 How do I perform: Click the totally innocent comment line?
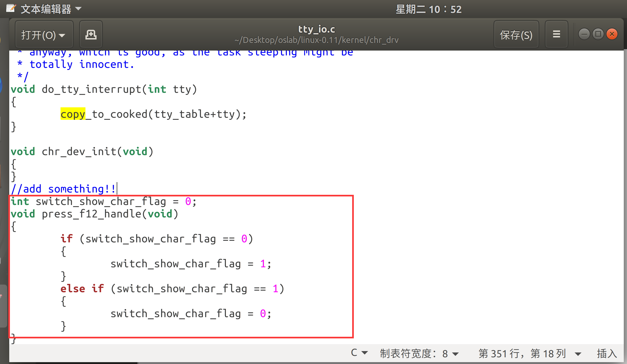76,64
